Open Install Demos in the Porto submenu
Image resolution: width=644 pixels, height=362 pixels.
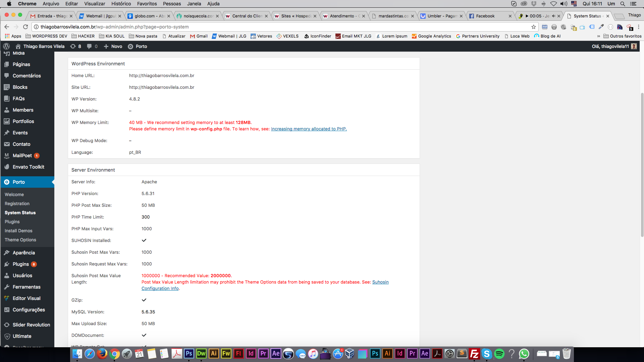click(x=18, y=231)
